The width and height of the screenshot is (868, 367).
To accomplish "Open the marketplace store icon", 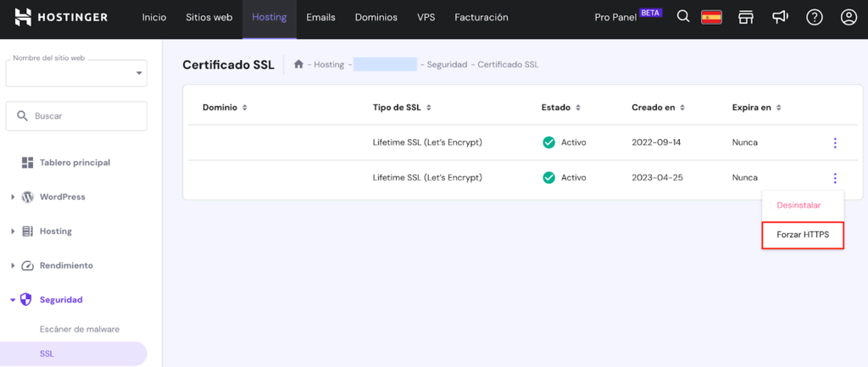I will [746, 17].
